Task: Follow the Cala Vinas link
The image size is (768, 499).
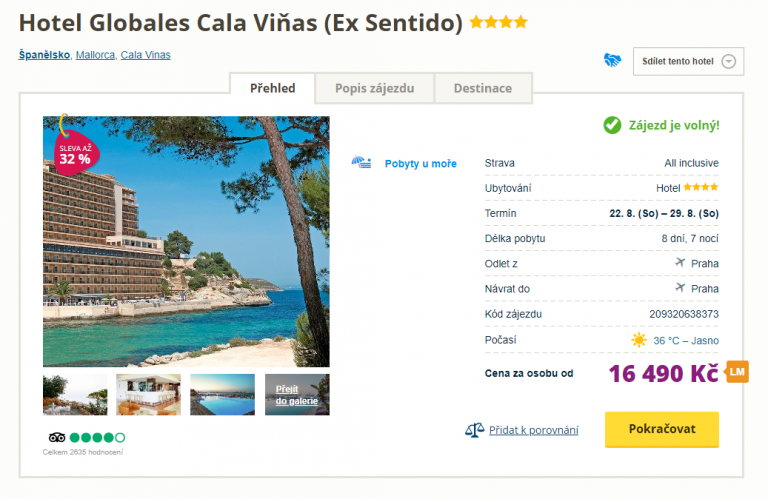Action: point(145,55)
